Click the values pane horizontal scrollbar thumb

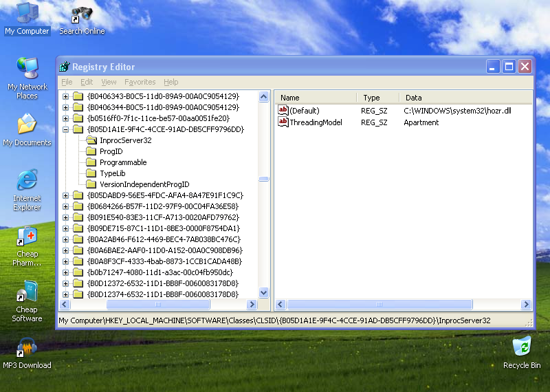379,304
